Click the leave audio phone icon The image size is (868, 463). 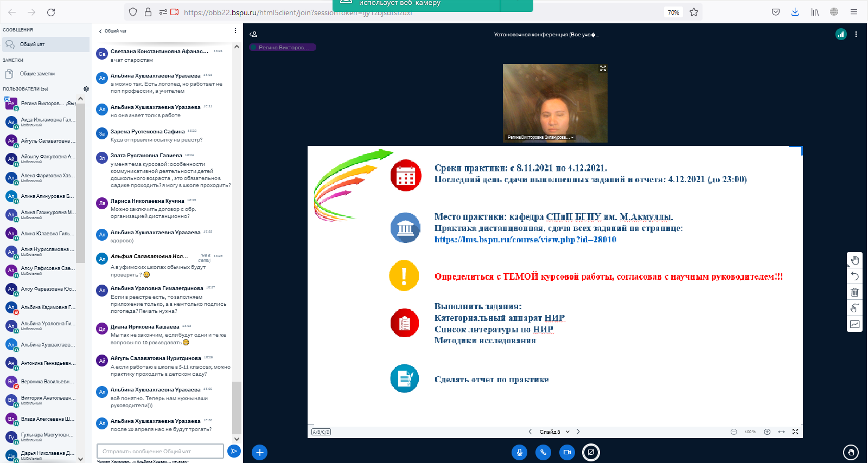543,452
